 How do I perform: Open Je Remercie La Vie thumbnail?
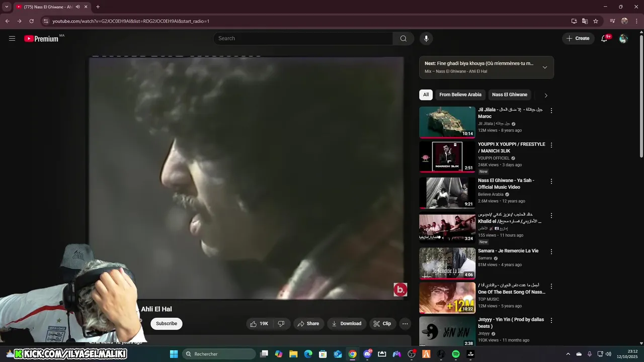point(447,263)
